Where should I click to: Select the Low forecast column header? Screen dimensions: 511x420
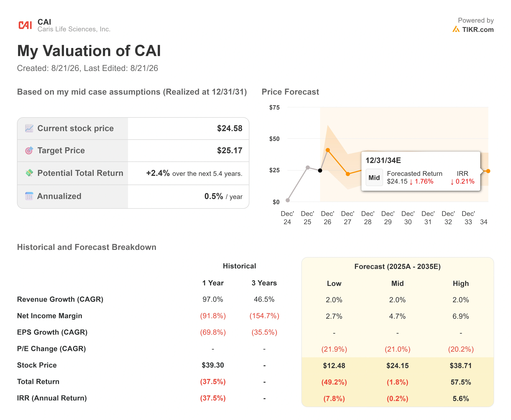(334, 283)
